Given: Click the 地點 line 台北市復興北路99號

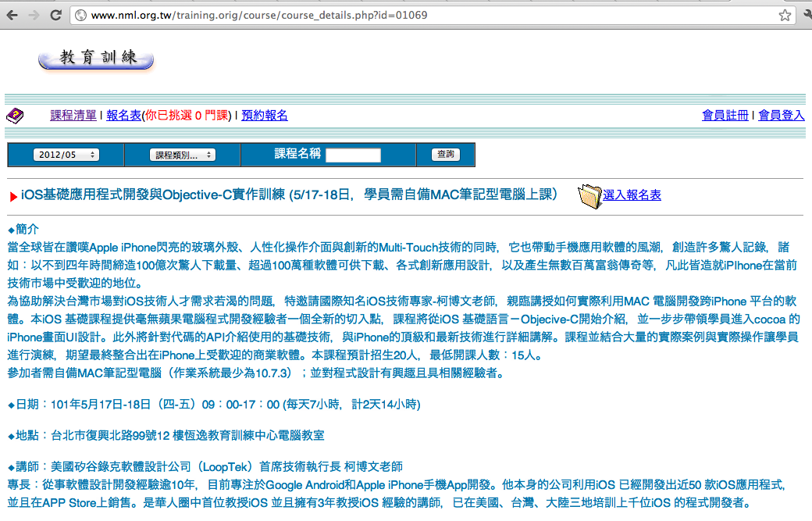Looking at the screenshot, I should click(166, 436).
